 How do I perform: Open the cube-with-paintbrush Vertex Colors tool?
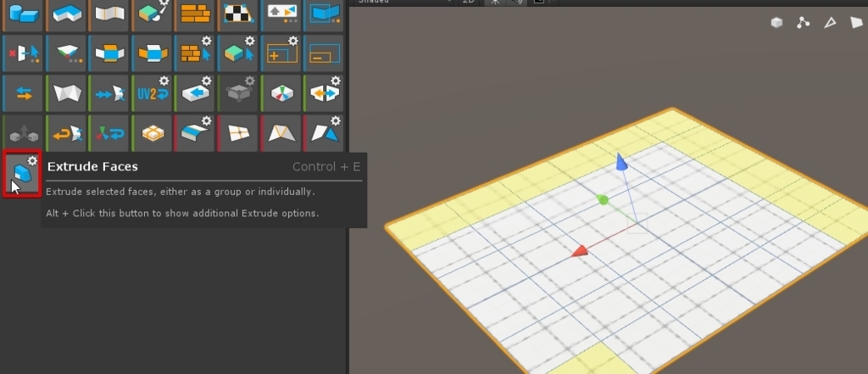pyautogui.click(x=153, y=14)
